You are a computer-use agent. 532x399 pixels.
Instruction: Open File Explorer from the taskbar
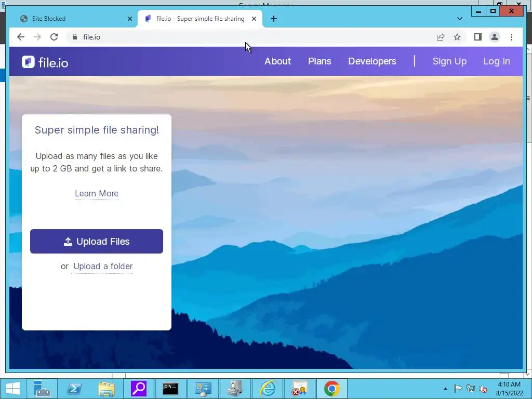click(106, 389)
